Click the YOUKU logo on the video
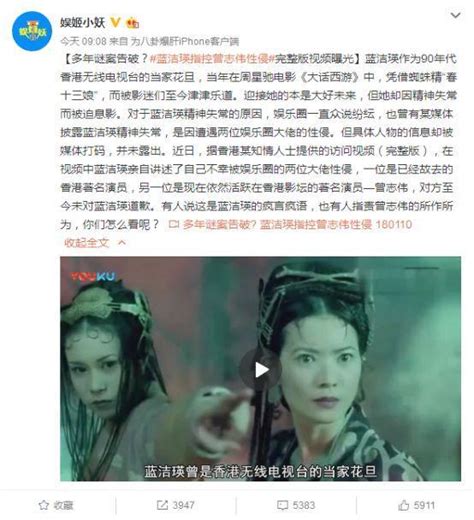The image size is (474, 520). tap(93, 276)
